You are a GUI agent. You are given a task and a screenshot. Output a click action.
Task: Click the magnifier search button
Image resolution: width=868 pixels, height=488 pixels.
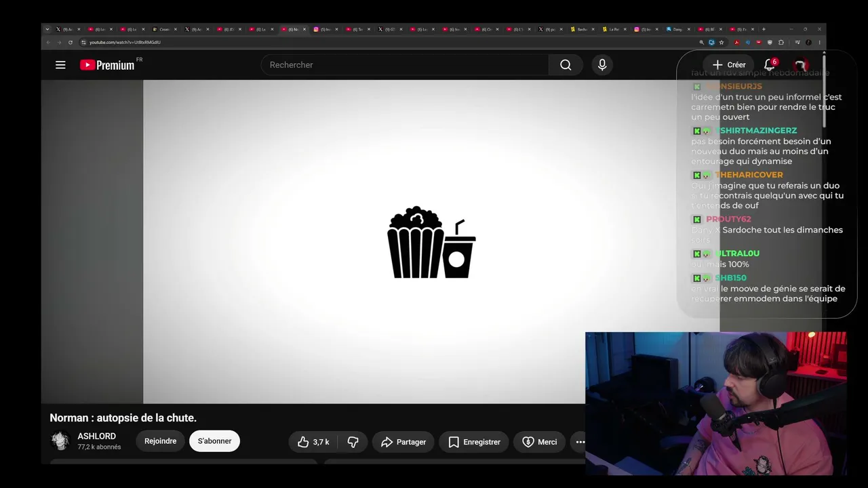tap(566, 65)
